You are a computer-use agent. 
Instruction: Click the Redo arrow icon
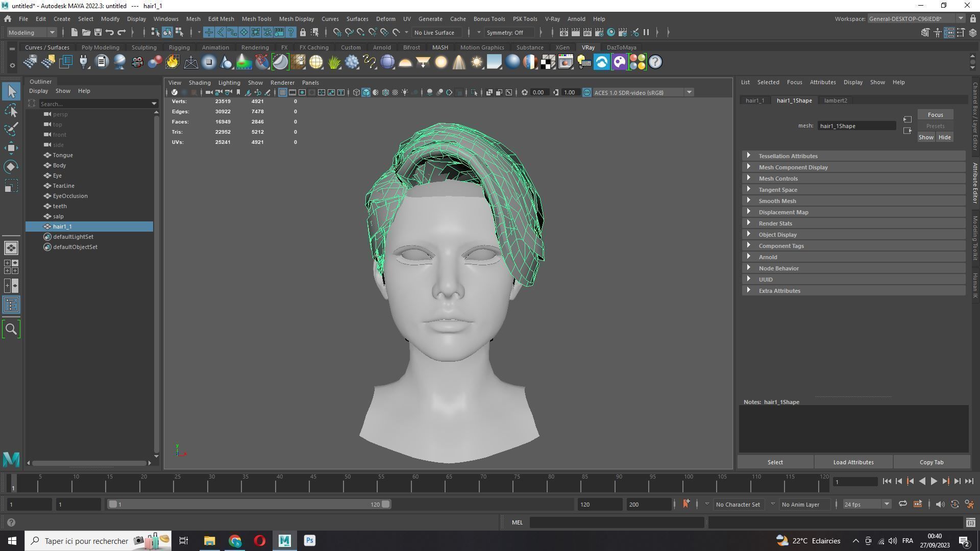pos(121,33)
